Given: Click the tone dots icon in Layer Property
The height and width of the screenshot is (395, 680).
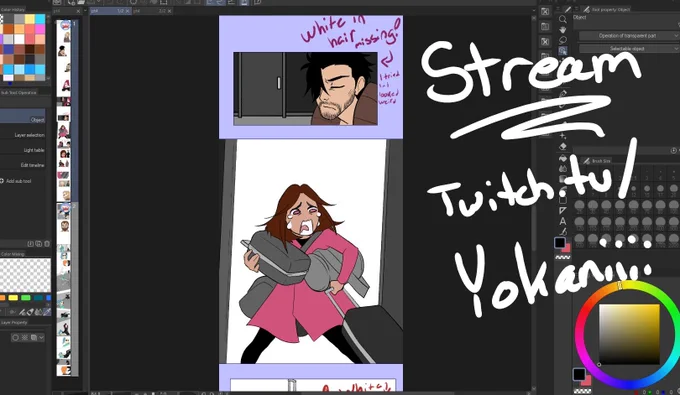Looking at the screenshot, I should click(24, 337).
